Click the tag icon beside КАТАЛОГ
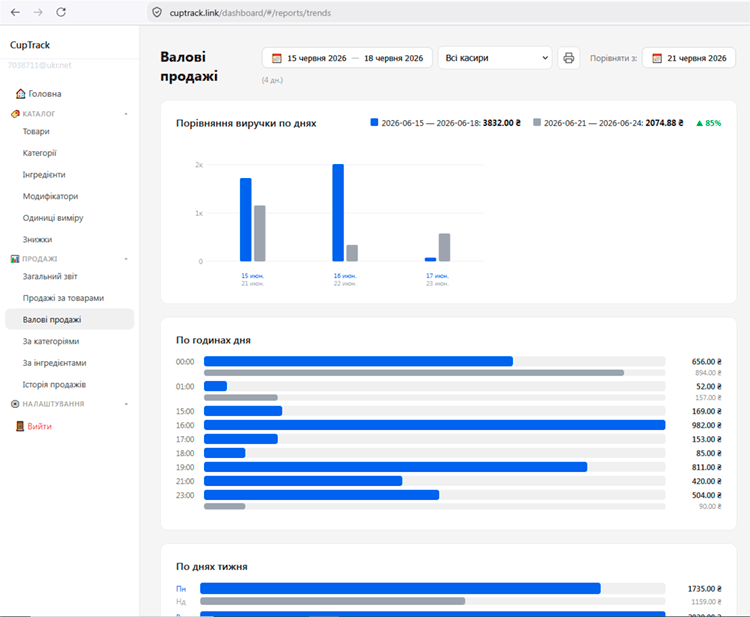Screen dimensions: 750x617 (15, 114)
